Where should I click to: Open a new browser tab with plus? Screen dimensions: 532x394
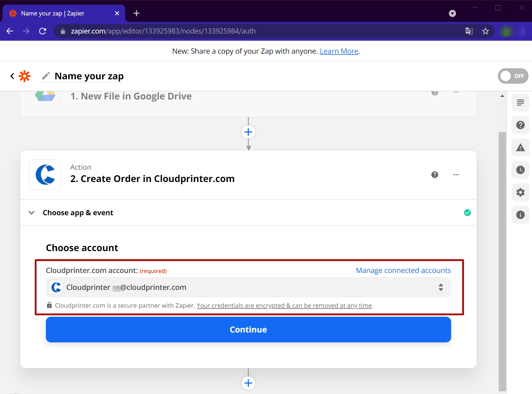tap(136, 13)
